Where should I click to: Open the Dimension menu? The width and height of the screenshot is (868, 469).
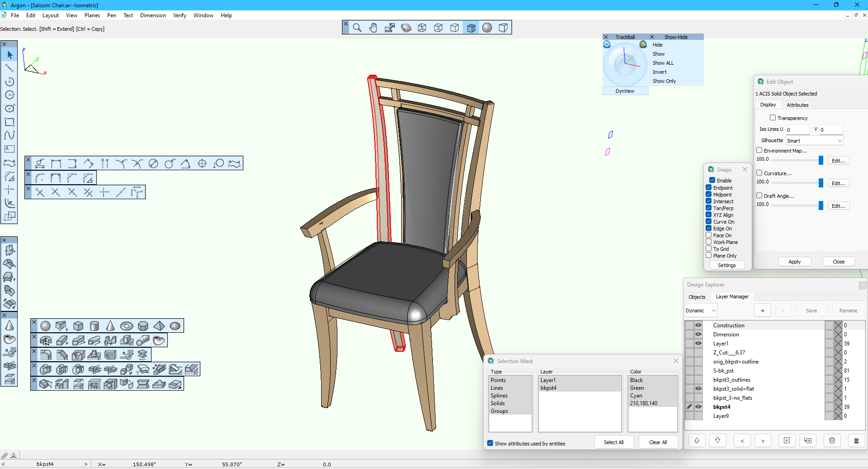click(153, 15)
